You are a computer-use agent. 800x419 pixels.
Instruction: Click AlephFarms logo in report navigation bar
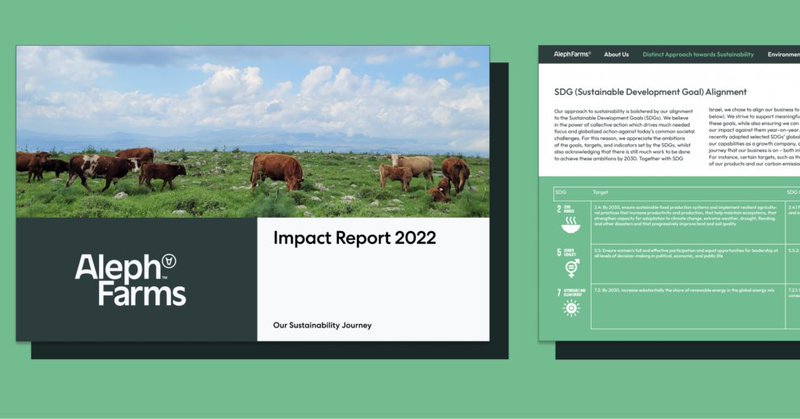(x=572, y=54)
